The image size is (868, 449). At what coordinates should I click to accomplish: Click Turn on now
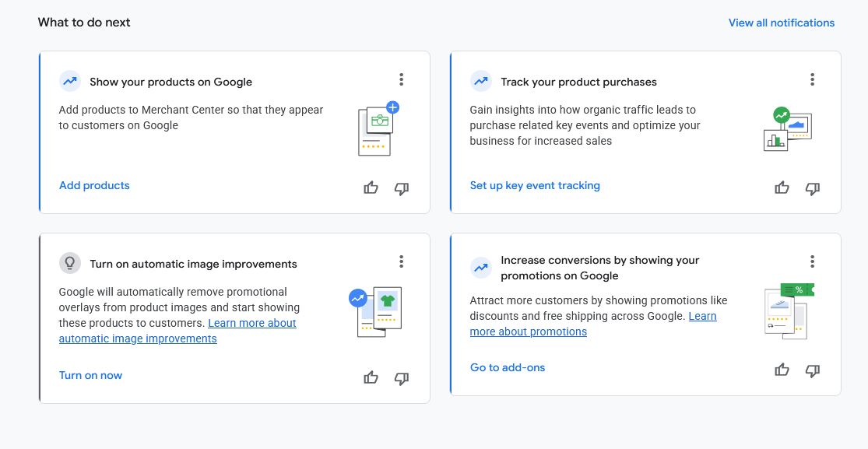coord(90,375)
